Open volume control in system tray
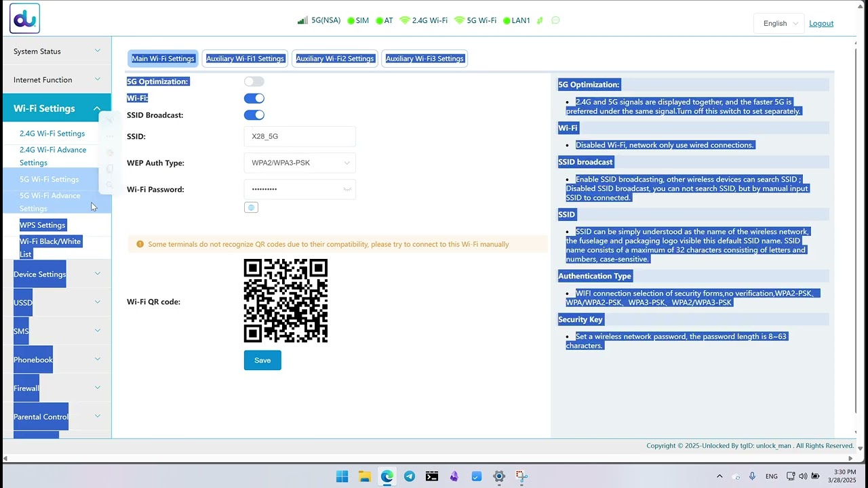The width and height of the screenshot is (868, 488). point(803,476)
